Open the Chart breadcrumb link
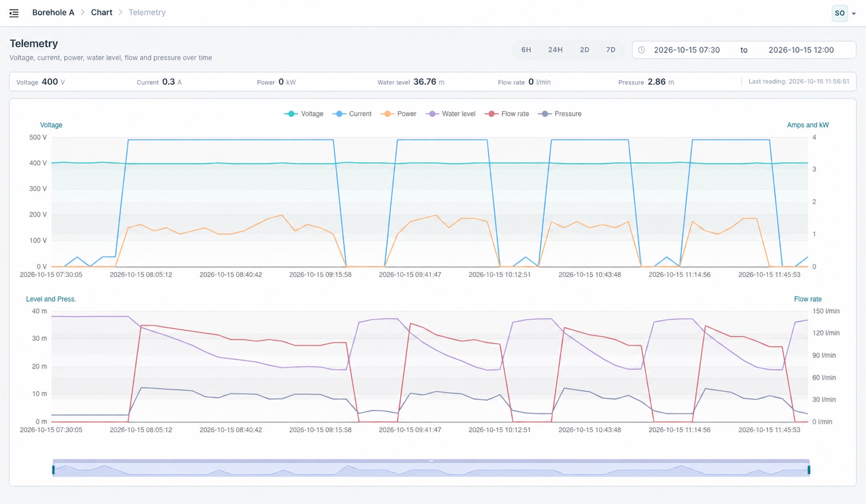Image resolution: width=866 pixels, height=504 pixels. [102, 13]
